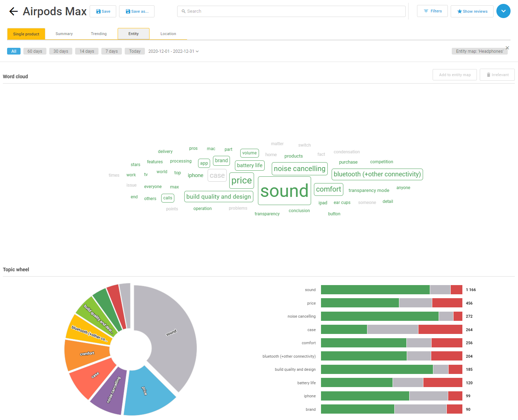Open the Trending tab
Image resolution: width=518 pixels, height=420 pixels.
pos(99,34)
